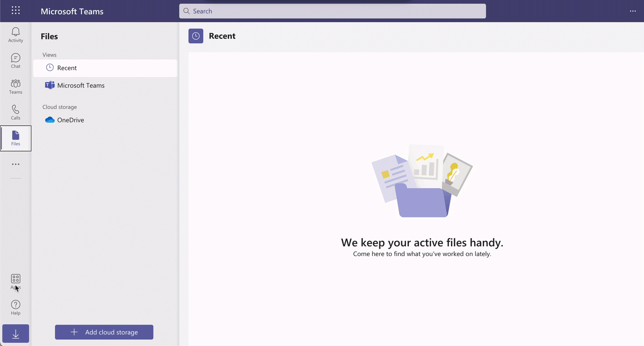Image resolution: width=644 pixels, height=346 pixels.
Task: Click 'We keep your active files handy.' text
Action: tap(422, 242)
